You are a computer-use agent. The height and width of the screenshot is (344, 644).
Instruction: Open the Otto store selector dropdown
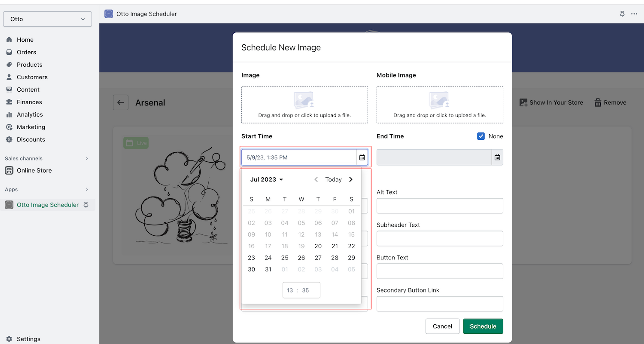(x=47, y=19)
